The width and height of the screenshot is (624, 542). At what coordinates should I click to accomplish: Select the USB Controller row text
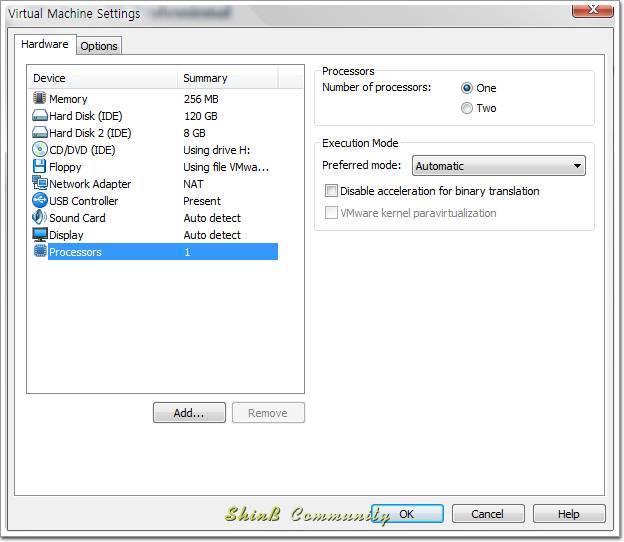[x=84, y=201]
